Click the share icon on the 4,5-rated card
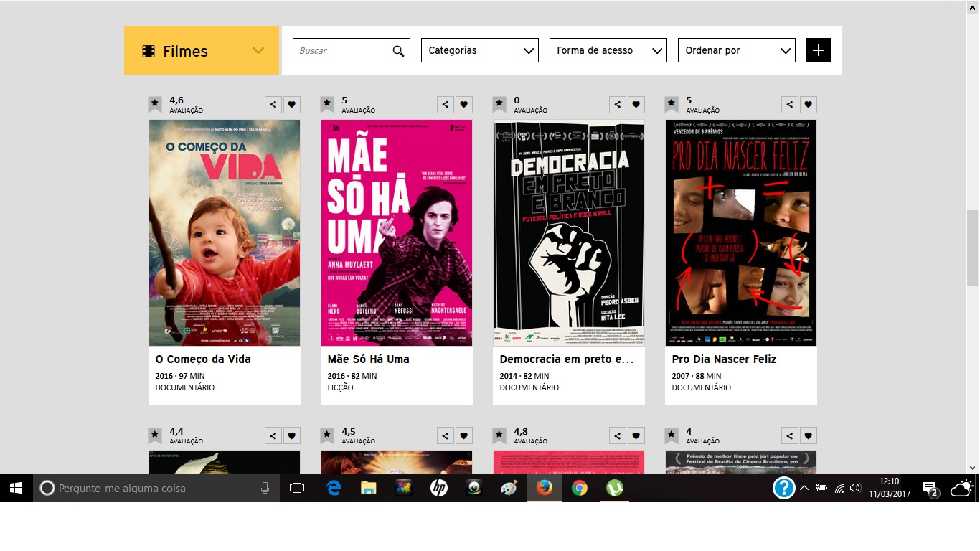The width and height of the screenshot is (980, 551). [x=446, y=436]
